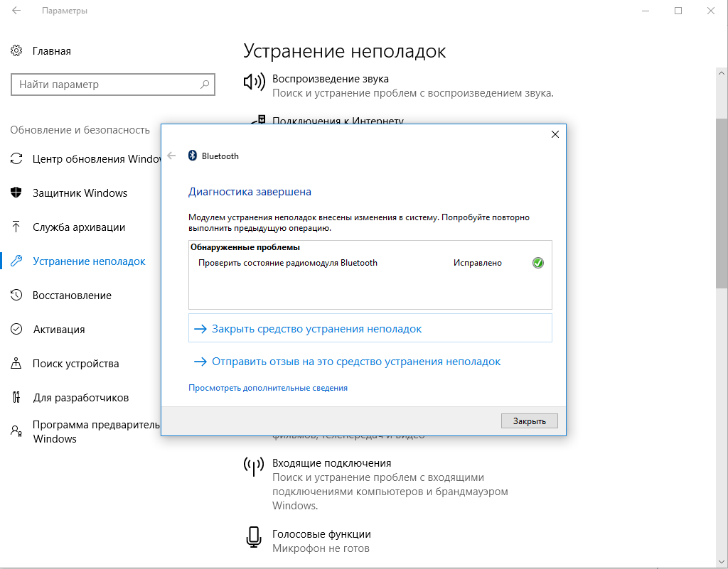The width and height of the screenshot is (728, 569).
Task: Click back arrow in Bluetooth dialog
Action: pyautogui.click(x=171, y=156)
